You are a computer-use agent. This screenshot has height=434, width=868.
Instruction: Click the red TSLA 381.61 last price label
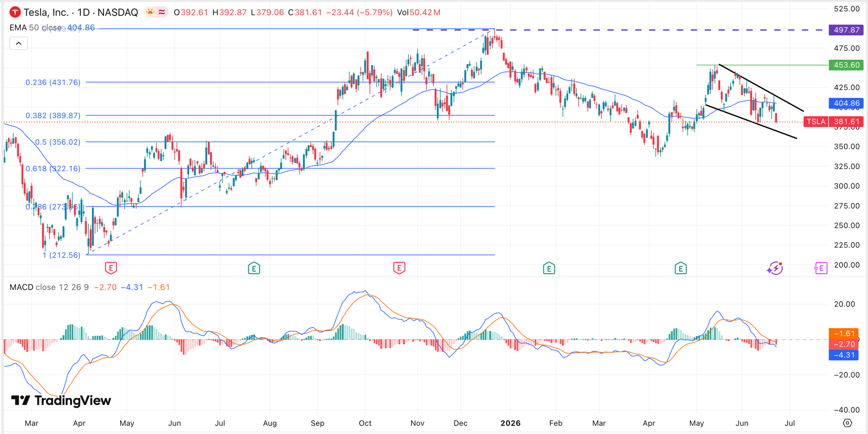tap(833, 121)
